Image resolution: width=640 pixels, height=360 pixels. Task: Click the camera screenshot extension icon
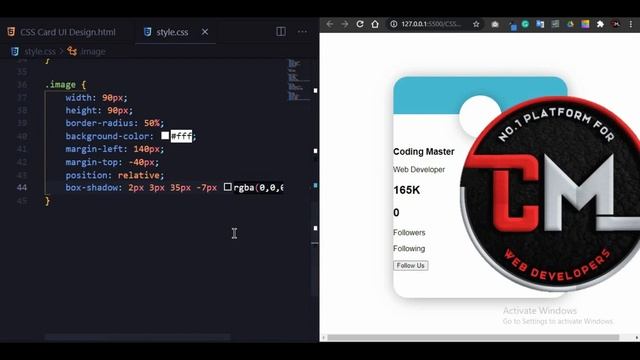pos(495,24)
